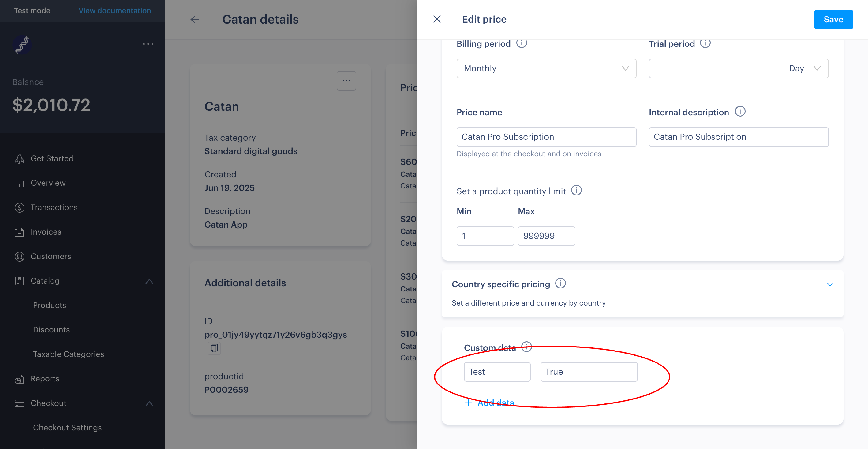The image size is (868, 449).
Task: Open Discounts under Catalog
Action: click(x=51, y=330)
